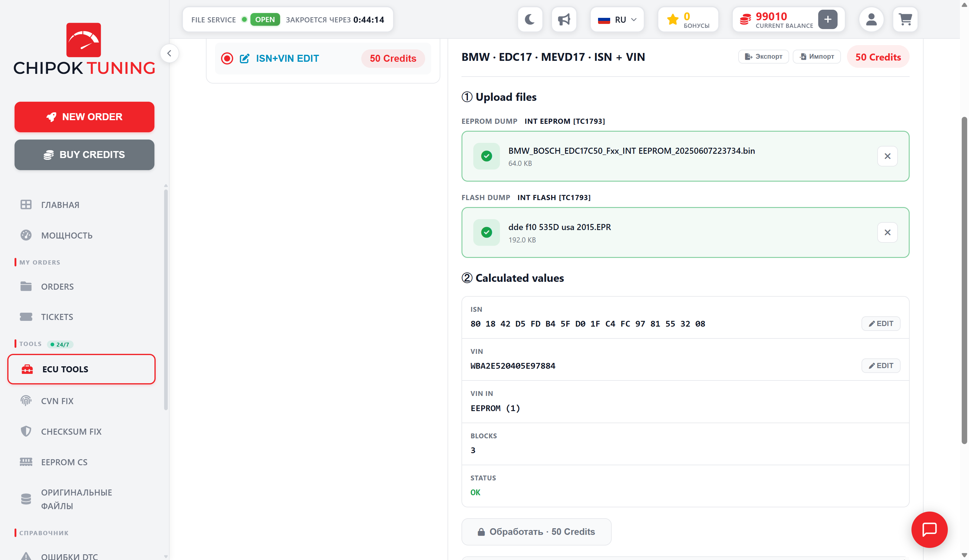
Task: Click the ISN+VIN EDIT pencil icon
Action: 245,58
